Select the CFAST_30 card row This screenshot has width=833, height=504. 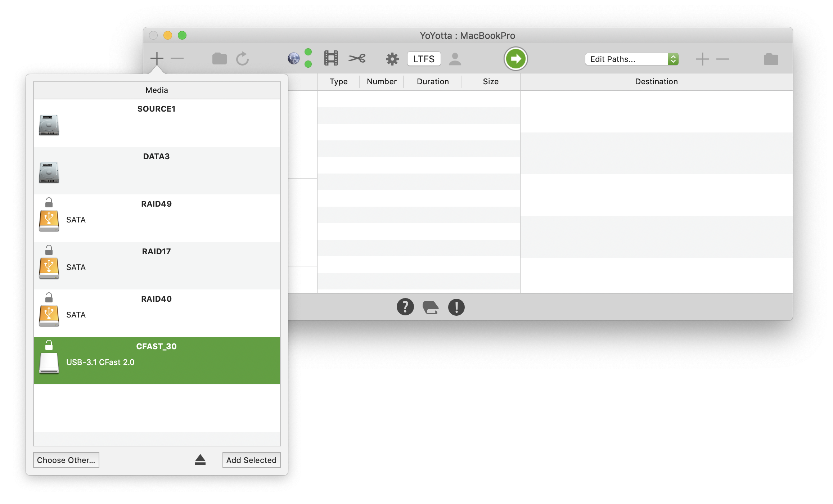(x=157, y=360)
